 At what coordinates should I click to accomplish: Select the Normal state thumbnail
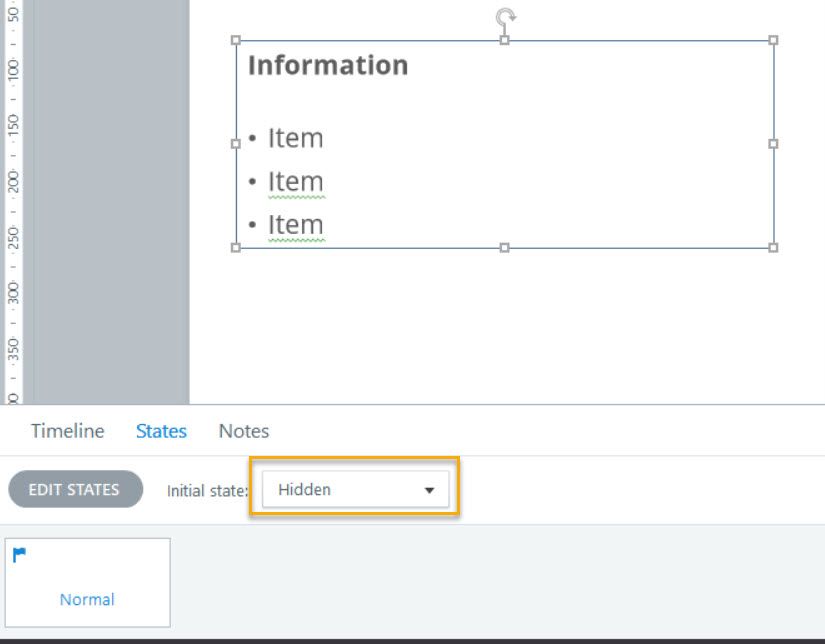point(87,583)
